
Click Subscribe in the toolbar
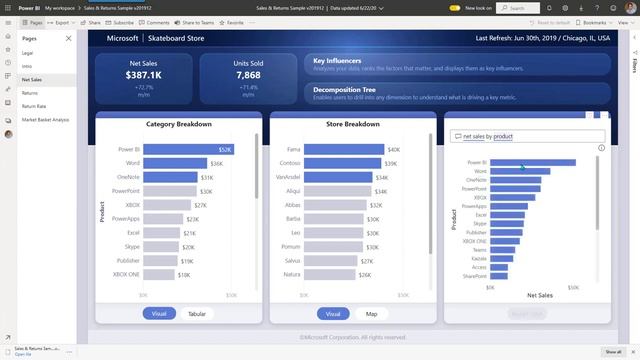(x=120, y=23)
